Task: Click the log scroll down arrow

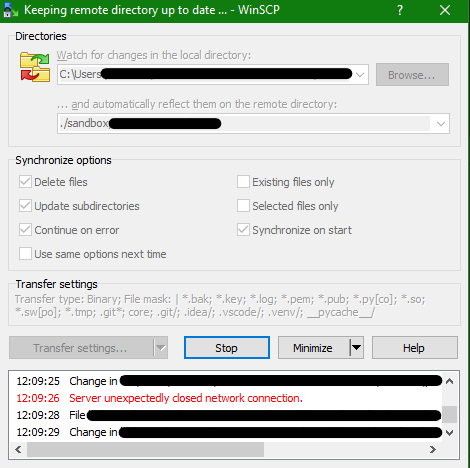Action: coord(449,433)
